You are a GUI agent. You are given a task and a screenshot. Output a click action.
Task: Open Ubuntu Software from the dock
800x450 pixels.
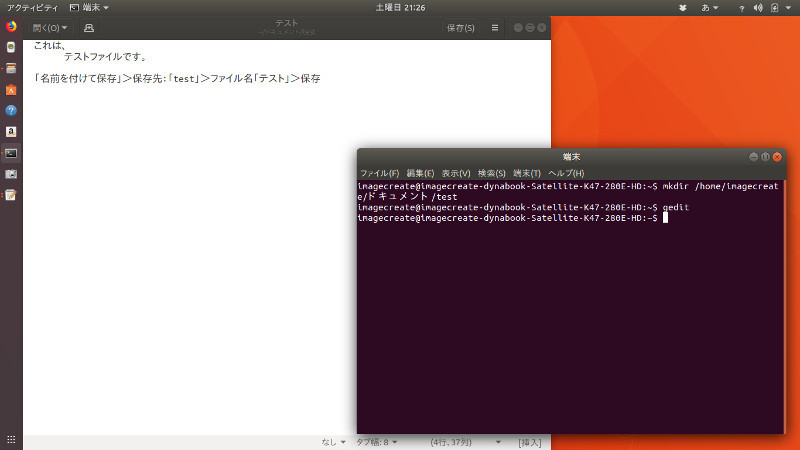tap(11, 90)
